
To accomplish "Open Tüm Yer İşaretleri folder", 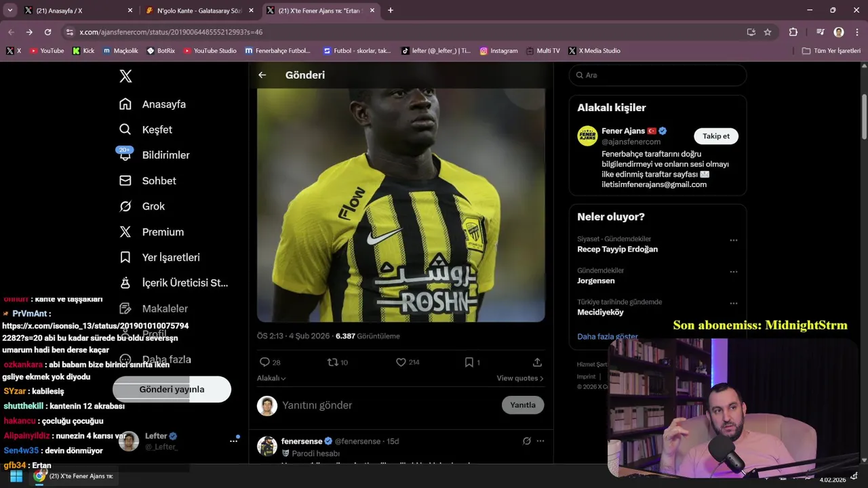I will (x=831, y=51).
